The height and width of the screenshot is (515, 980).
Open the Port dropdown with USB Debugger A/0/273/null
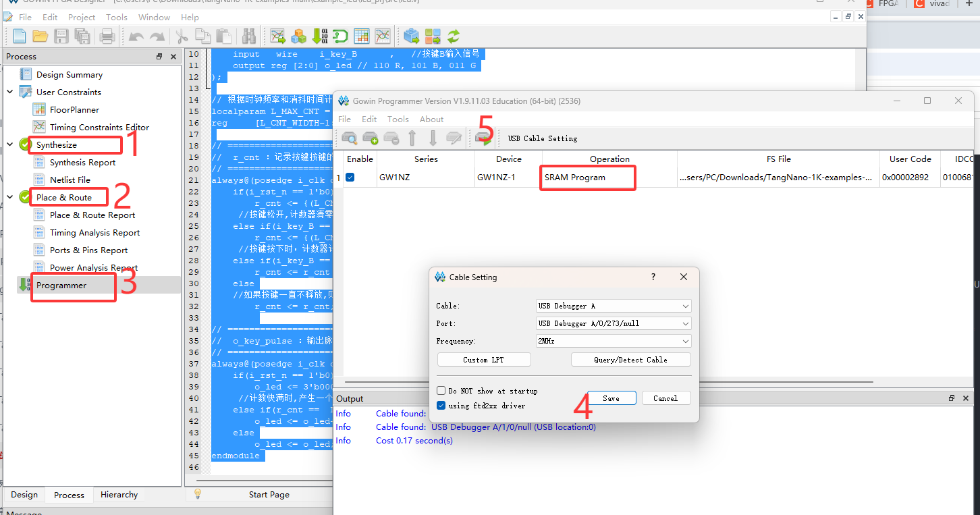point(614,324)
